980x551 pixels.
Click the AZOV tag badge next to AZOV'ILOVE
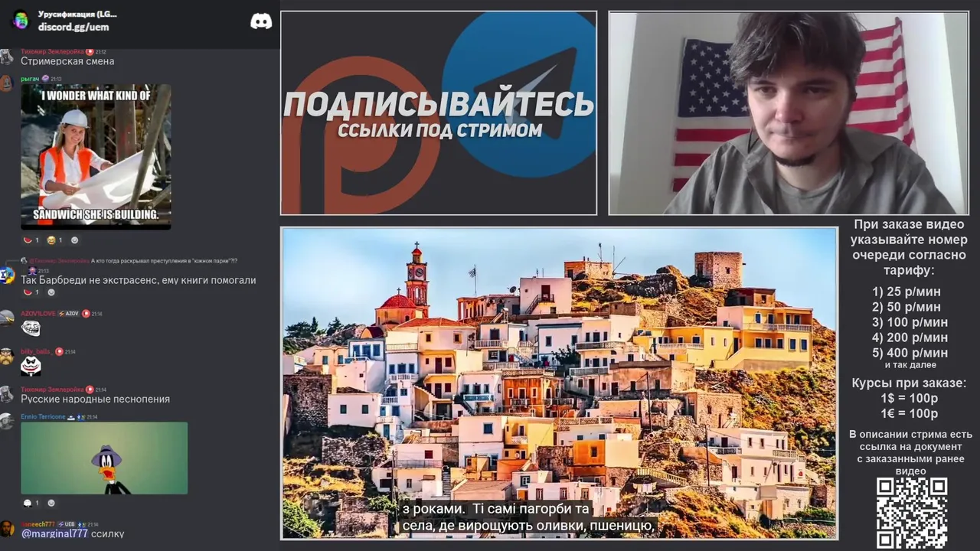tap(69, 314)
